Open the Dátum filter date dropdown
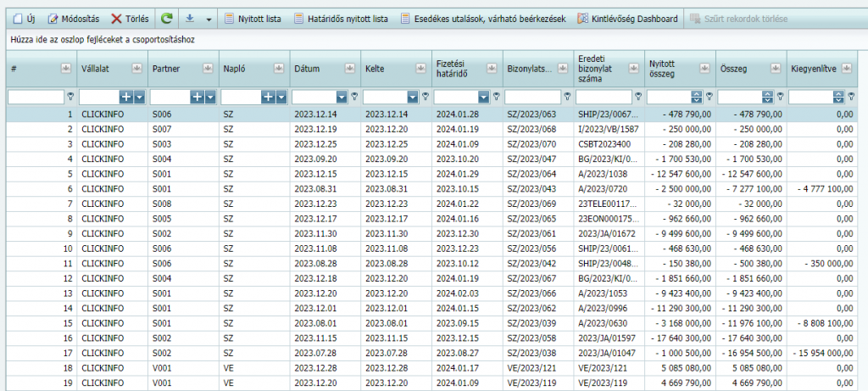Image resolution: width=868 pixels, height=391 pixels. click(x=342, y=98)
